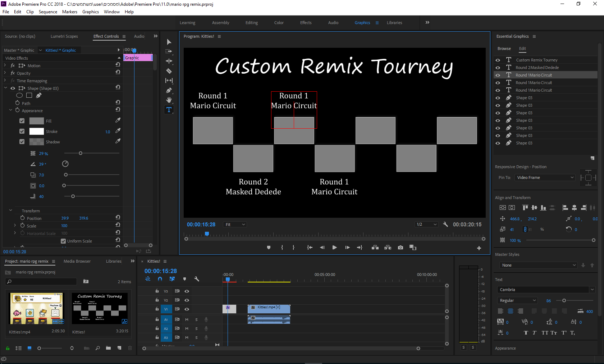604x364 pixels.
Task: Open the Regular font style dropdown
Action: click(x=517, y=300)
